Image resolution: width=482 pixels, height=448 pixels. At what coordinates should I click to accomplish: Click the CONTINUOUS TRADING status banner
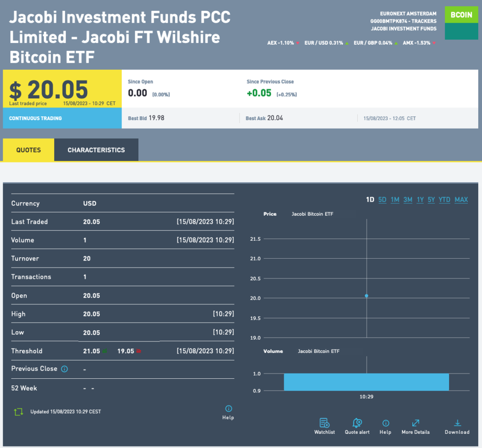coord(63,118)
